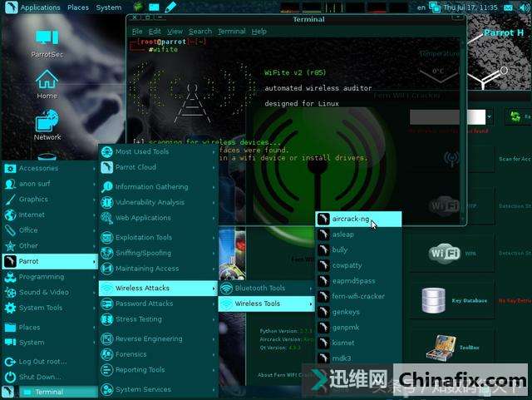Click the date and time panel clock
The width and height of the screenshot is (532, 400).
tap(494, 7)
